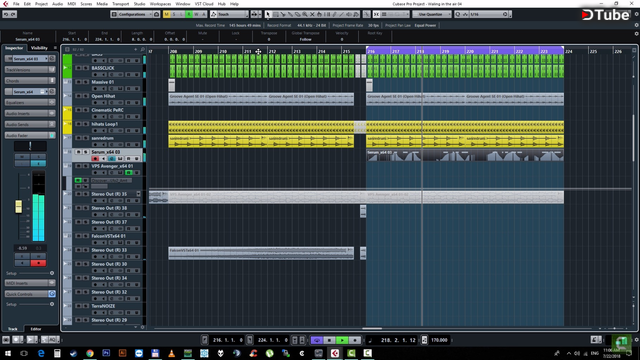Toggle record enable on Serum_x64 03 track
The height and width of the screenshot is (360, 640).
click(x=95, y=158)
